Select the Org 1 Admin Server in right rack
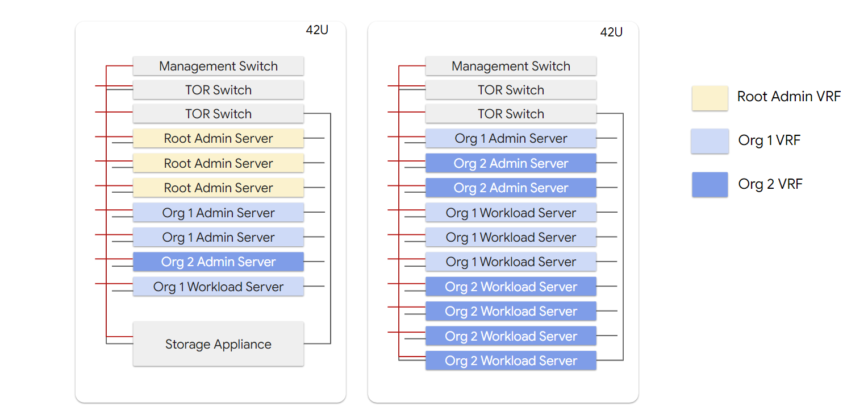Viewport: 868px width, 414px height. (x=510, y=138)
